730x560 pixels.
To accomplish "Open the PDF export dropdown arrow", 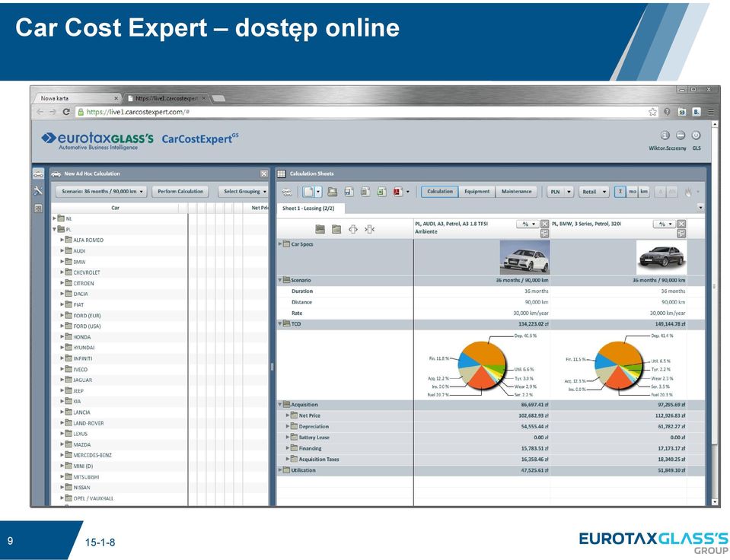I will click(408, 192).
